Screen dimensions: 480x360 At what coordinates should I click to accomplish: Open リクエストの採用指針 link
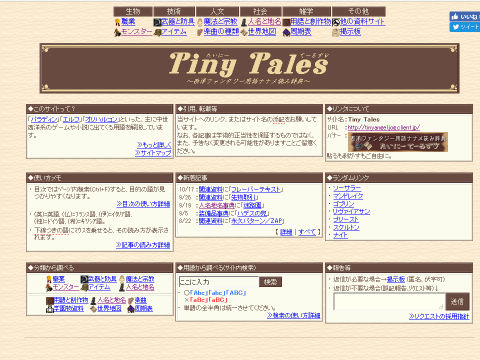(x=439, y=316)
